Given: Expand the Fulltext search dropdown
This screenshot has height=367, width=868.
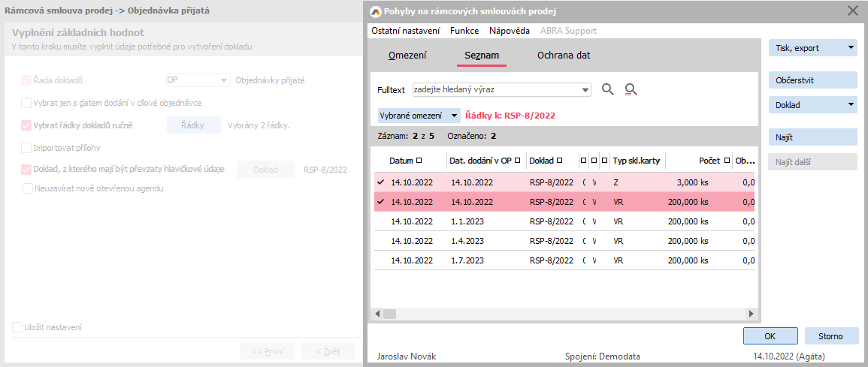Looking at the screenshot, I should [x=586, y=90].
